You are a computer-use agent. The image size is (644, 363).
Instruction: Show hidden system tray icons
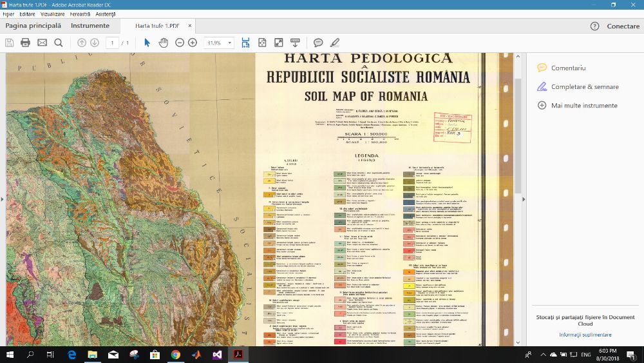(x=543, y=355)
